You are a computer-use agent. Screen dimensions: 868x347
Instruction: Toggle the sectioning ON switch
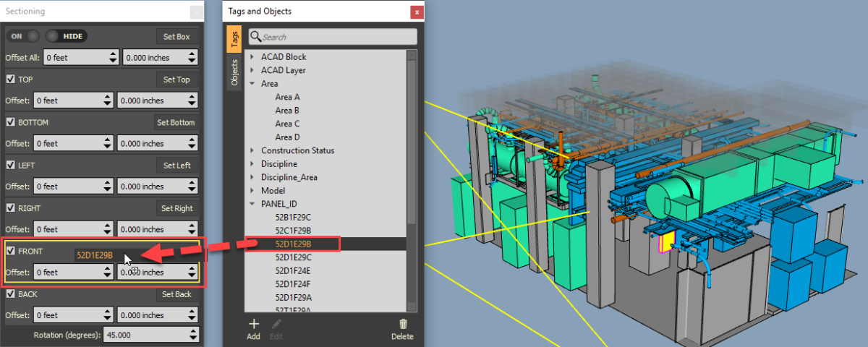pyautogui.click(x=24, y=36)
